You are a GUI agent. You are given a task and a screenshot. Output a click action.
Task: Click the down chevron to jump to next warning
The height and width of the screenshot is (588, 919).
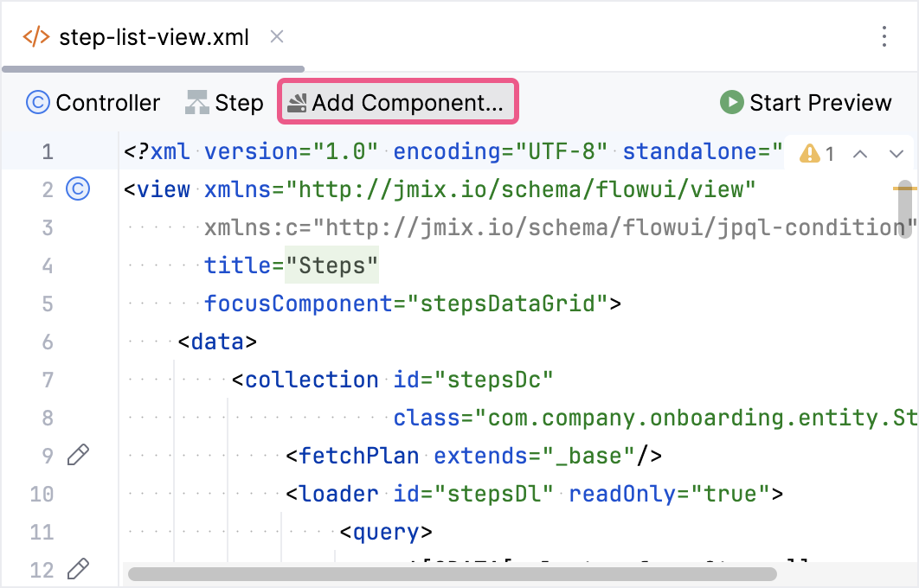(898, 153)
